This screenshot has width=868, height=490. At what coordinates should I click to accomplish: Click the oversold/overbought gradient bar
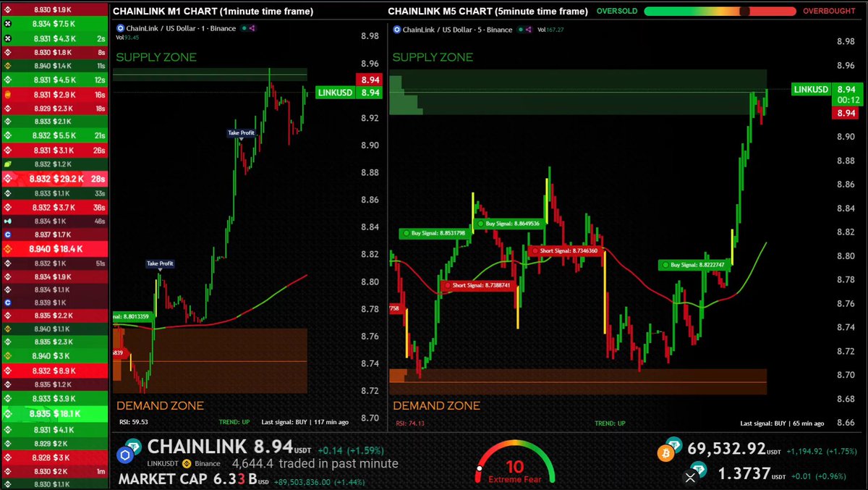coord(720,12)
